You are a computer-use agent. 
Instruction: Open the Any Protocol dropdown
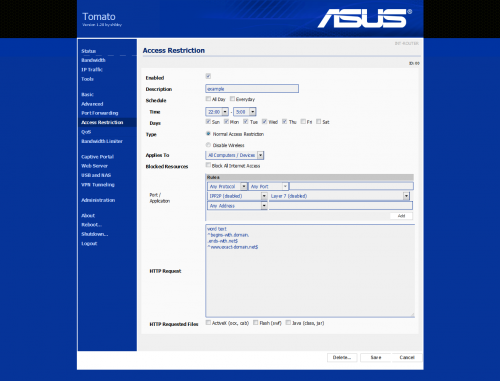tap(227, 186)
